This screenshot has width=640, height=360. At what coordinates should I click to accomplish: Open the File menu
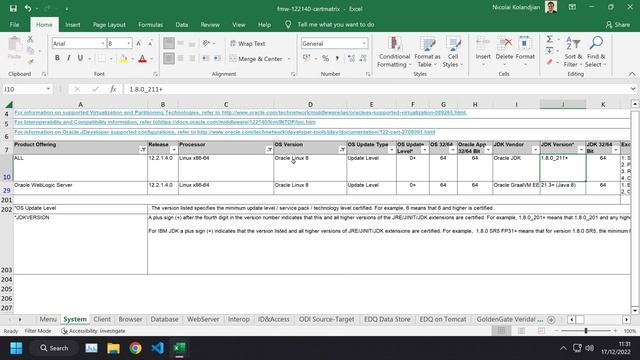(15, 24)
